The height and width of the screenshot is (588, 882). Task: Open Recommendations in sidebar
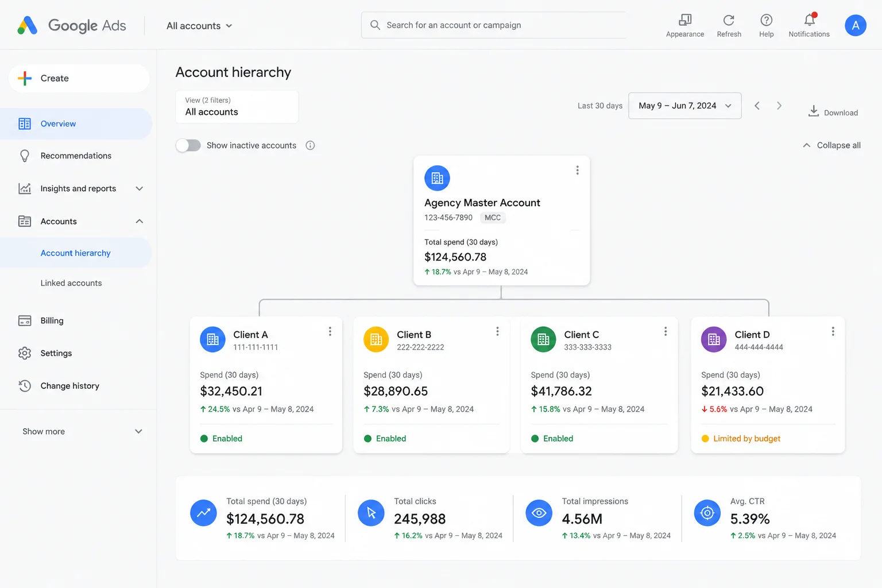click(76, 156)
